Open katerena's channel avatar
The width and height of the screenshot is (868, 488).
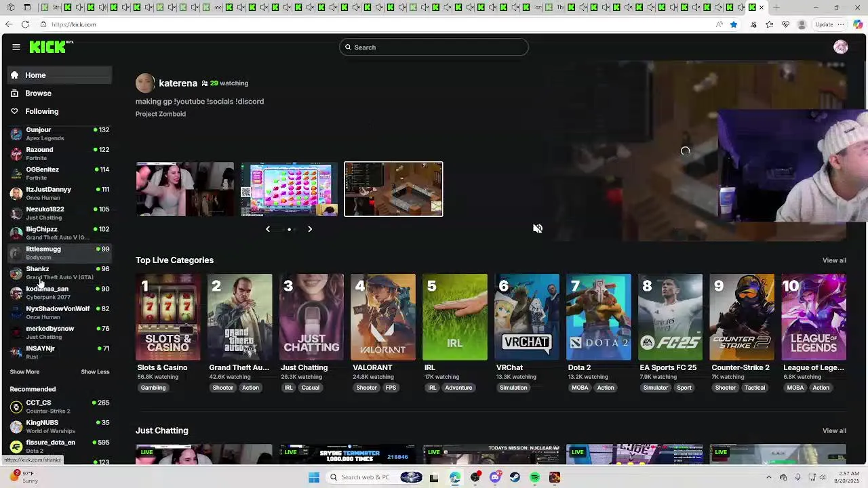coord(145,83)
